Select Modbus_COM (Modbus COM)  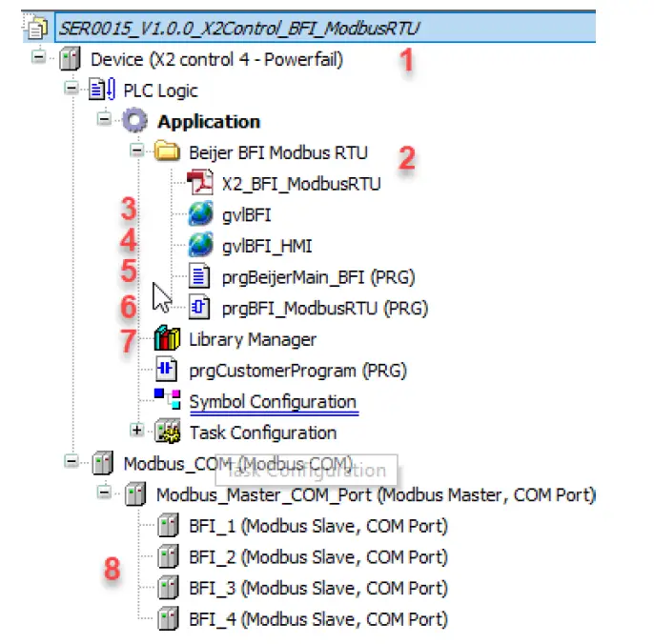237,464
